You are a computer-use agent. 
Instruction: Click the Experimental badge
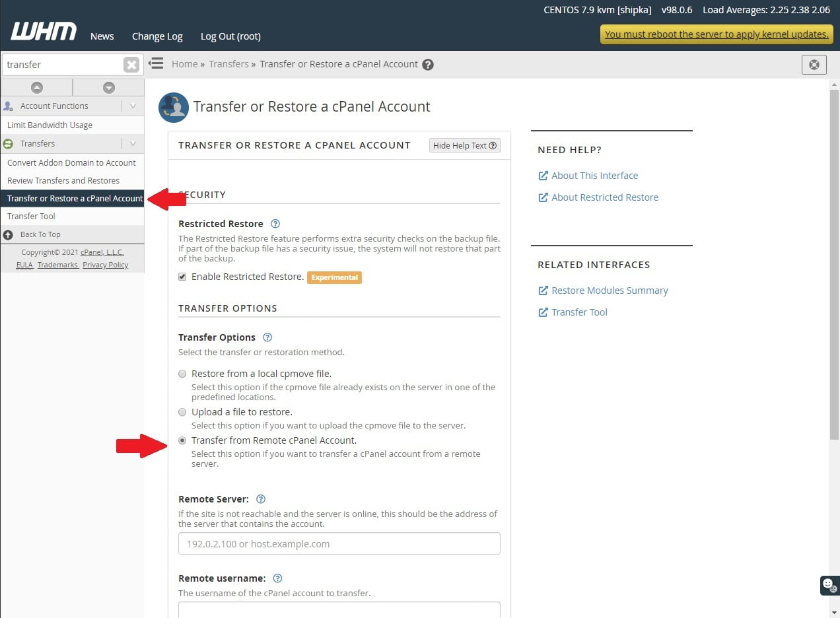click(x=334, y=277)
